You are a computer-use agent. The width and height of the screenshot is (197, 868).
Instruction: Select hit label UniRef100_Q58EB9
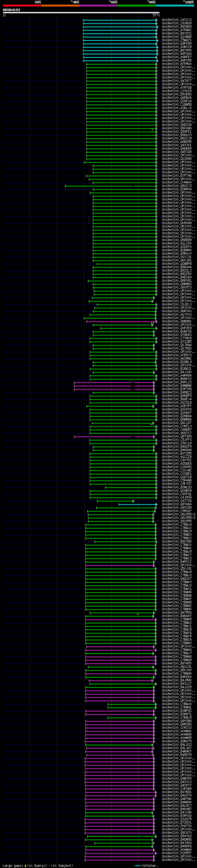(177, 240)
